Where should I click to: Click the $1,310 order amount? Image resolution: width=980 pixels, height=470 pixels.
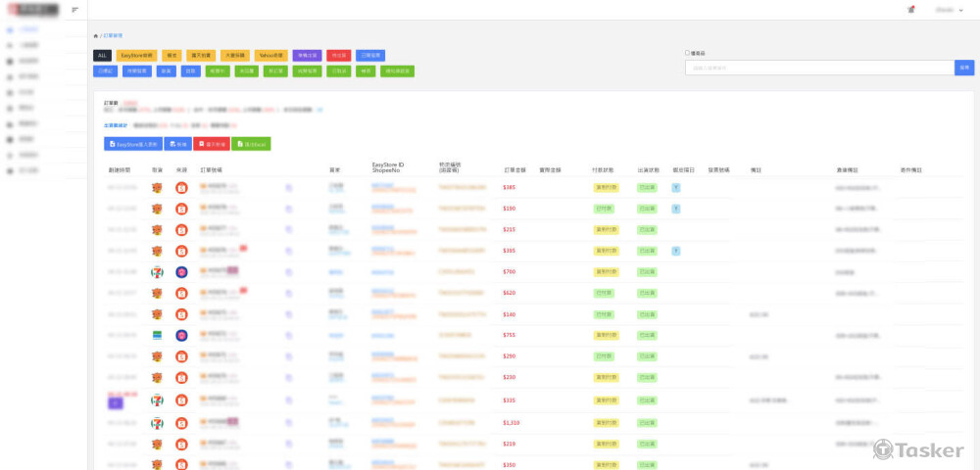[x=512, y=423]
